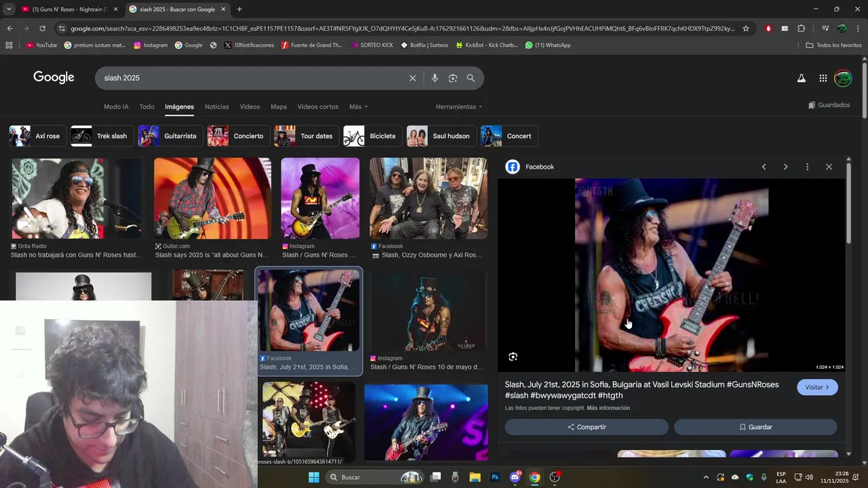Switch to the Videos cortos tab
The width and height of the screenshot is (868, 488).
pos(318,106)
